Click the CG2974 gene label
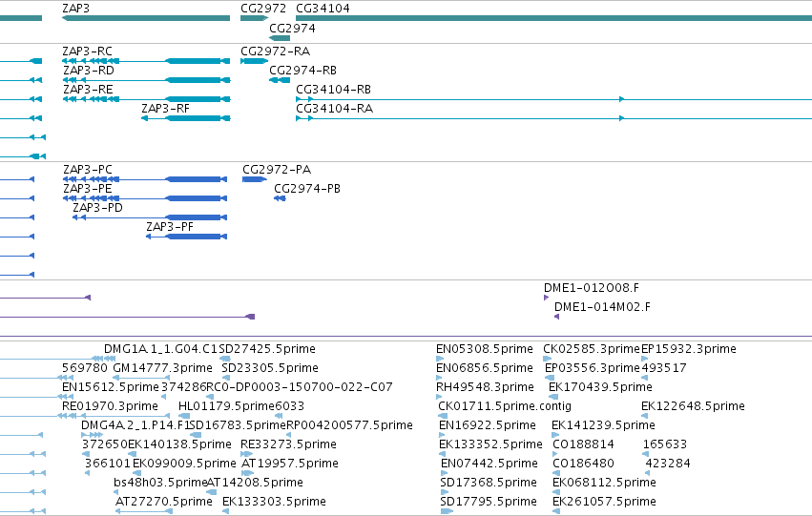Viewport: 812px width, 516px height. tap(292, 28)
